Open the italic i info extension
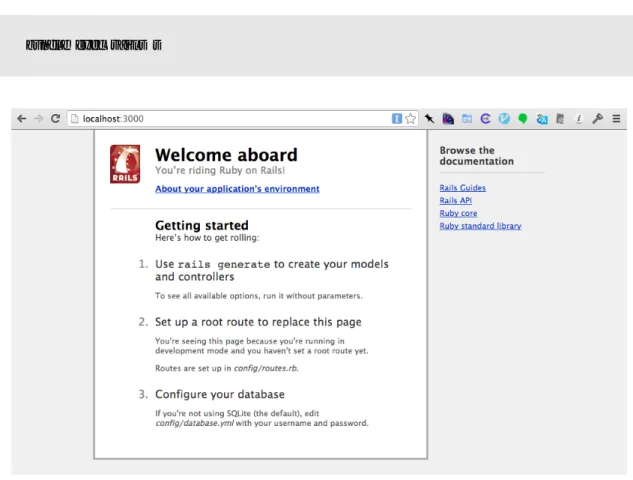The image size is (633, 480). (579, 119)
